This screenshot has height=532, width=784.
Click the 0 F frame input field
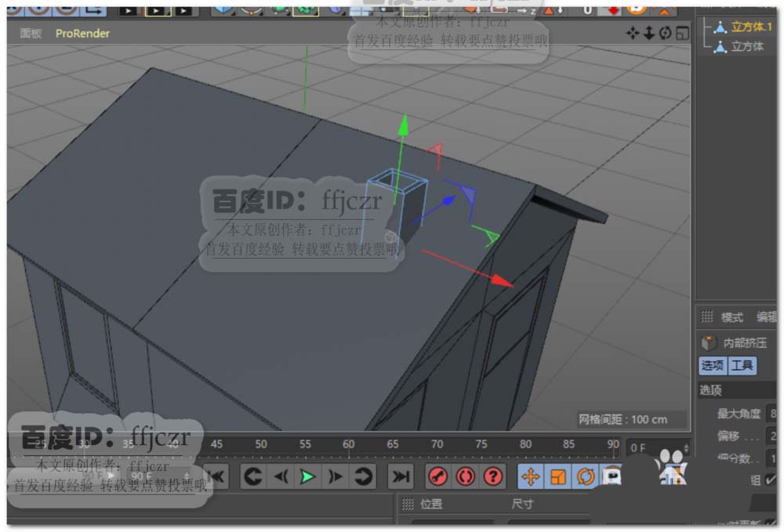pos(652,448)
